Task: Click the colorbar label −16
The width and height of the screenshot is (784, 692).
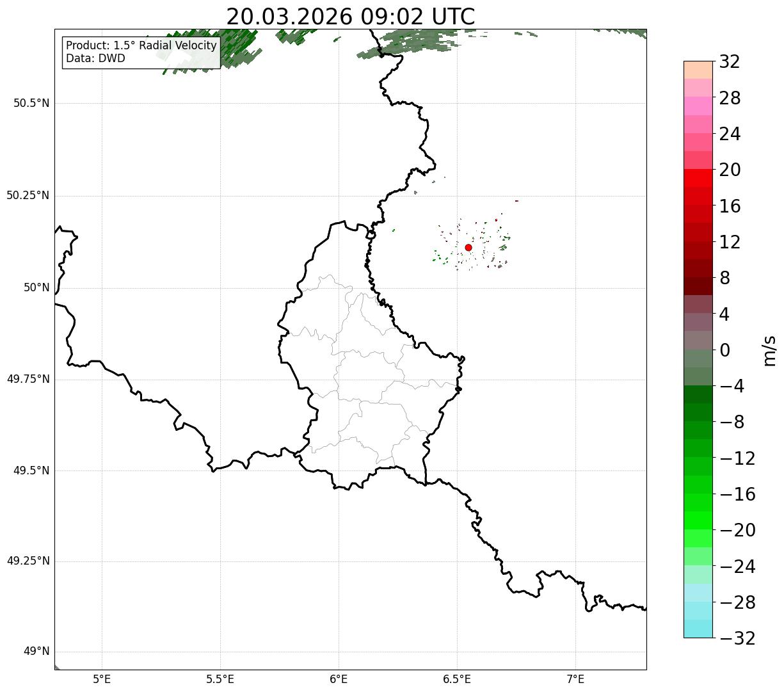Action: click(x=737, y=494)
